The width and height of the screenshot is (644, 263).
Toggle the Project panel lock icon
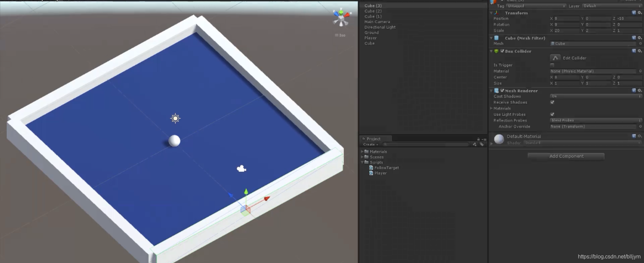[478, 139]
